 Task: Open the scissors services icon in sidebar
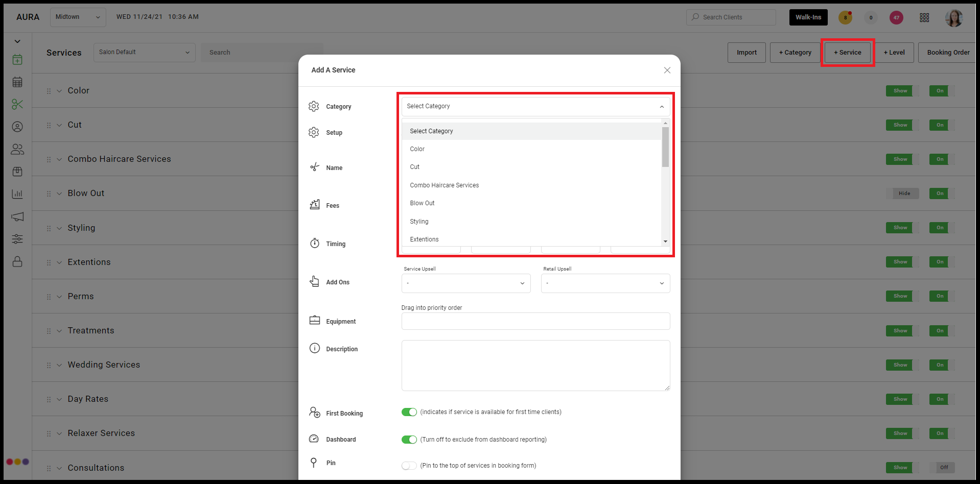(x=17, y=104)
